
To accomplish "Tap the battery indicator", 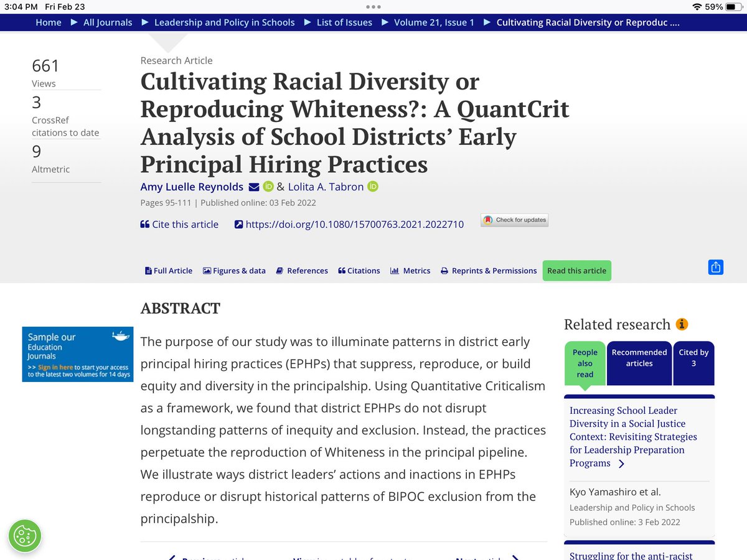I will (734, 7).
